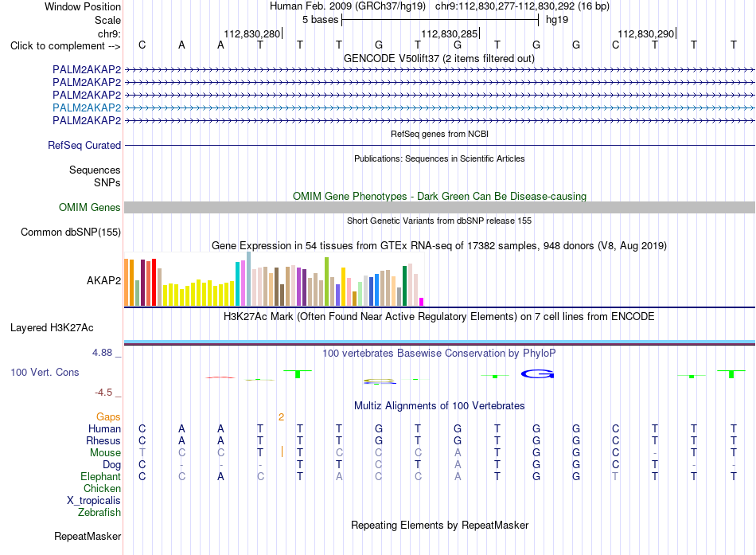Click the '5 bases' scale bar label
The image size is (756, 555).
320,20
